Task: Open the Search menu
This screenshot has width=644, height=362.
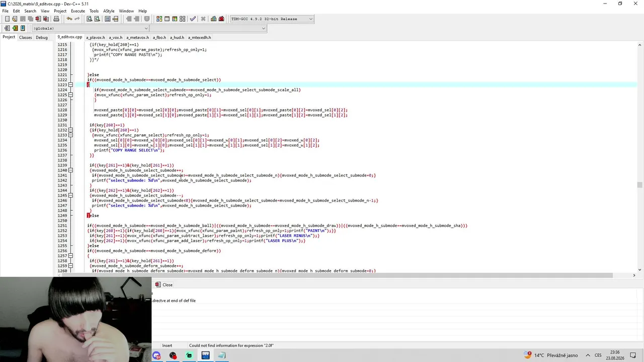Action: click(x=30, y=11)
